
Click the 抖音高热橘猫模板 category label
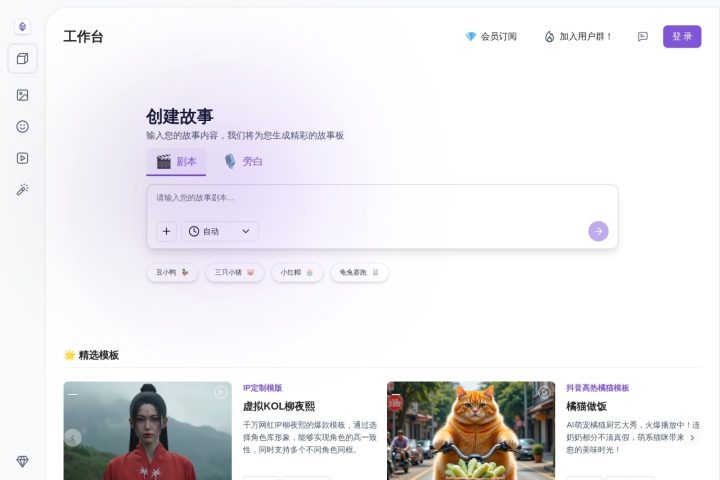pos(597,388)
